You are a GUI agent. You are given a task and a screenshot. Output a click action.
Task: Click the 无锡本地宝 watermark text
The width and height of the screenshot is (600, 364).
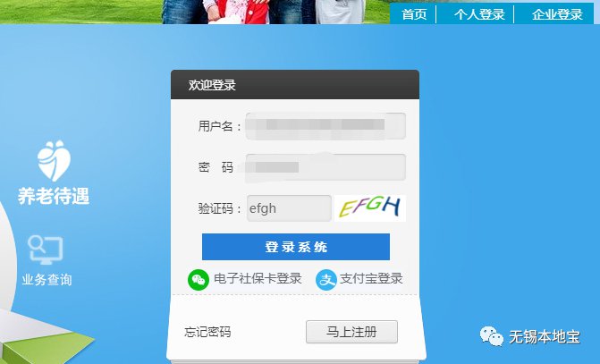tap(545, 337)
